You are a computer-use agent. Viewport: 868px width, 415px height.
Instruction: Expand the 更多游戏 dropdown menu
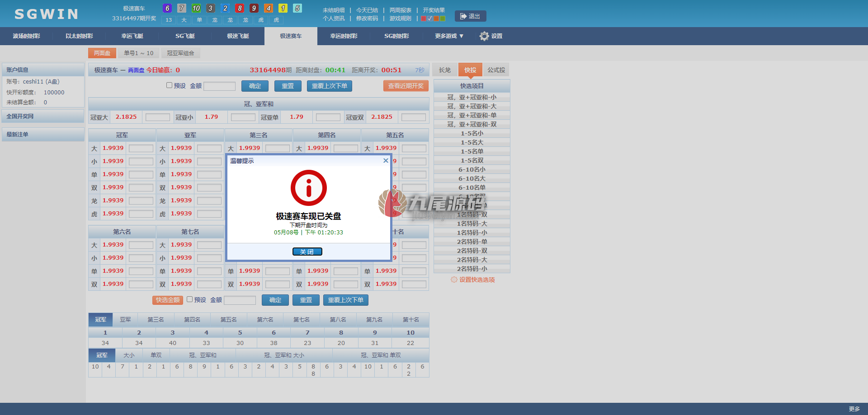[449, 36]
